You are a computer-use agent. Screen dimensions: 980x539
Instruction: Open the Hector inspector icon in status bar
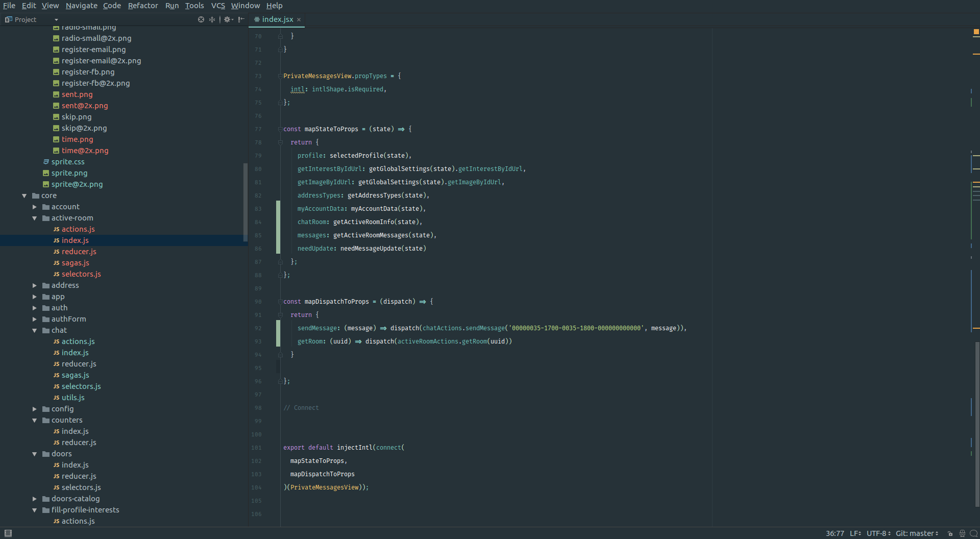click(x=962, y=533)
